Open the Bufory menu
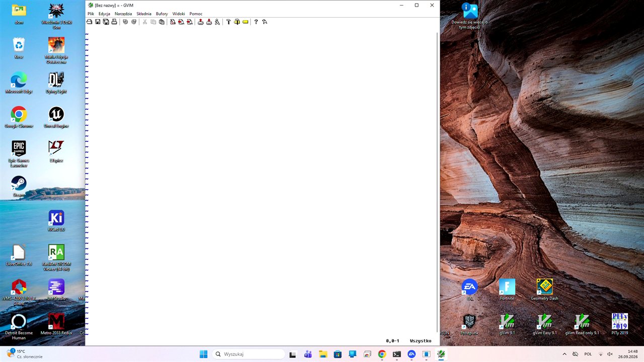Image resolution: width=644 pixels, height=362 pixels. click(x=162, y=14)
